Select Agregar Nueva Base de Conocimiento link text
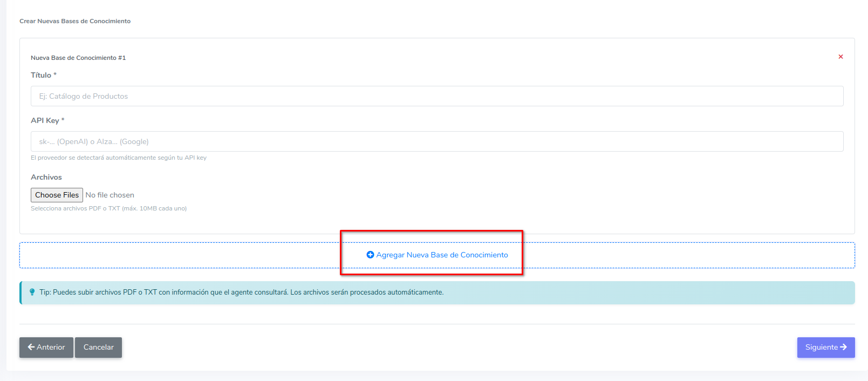The height and width of the screenshot is (381, 868). (442, 255)
